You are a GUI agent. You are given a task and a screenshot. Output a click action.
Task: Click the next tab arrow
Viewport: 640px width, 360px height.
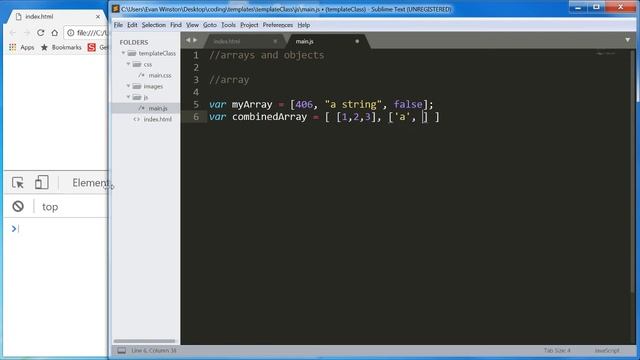coord(195,40)
